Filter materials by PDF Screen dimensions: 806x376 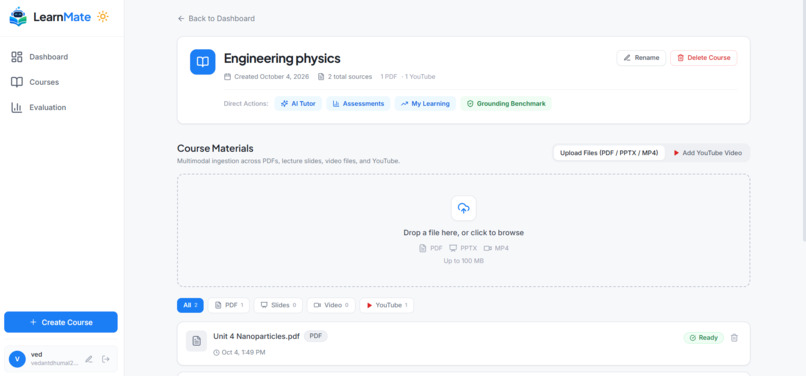pos(228,305)
